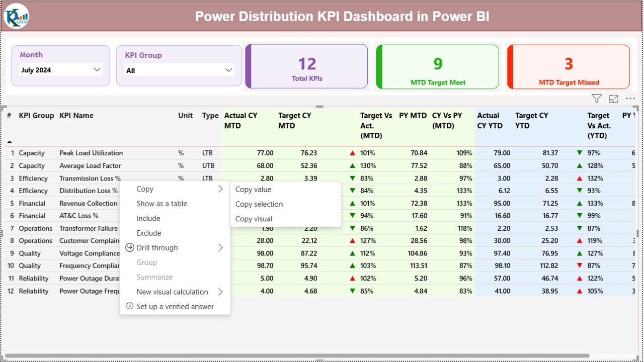Screen dimensions: 644x362
Task: Click the green up triangle beside Average Load Factor
Action: tap(352, 165)
